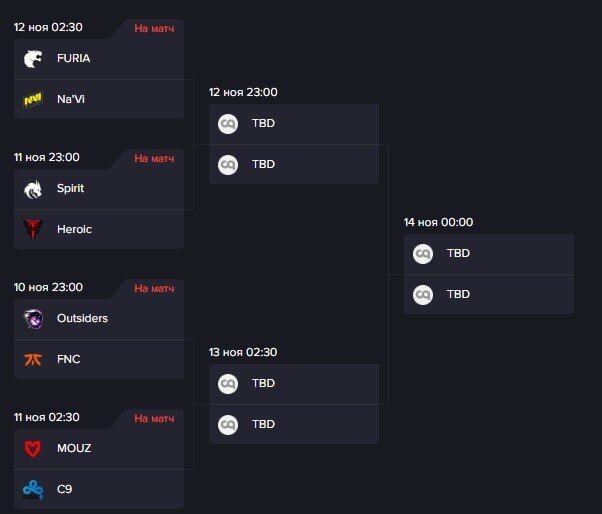Click the Na'Vi team logo
This screenshot has height=514, width=602.
click(34, 99)
